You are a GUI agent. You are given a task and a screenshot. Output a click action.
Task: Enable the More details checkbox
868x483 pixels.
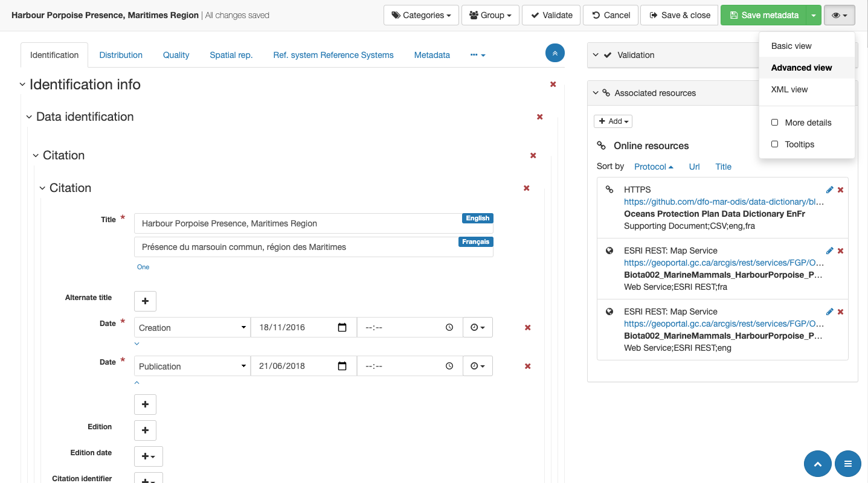pyautogui.click(x=775, y=123)
